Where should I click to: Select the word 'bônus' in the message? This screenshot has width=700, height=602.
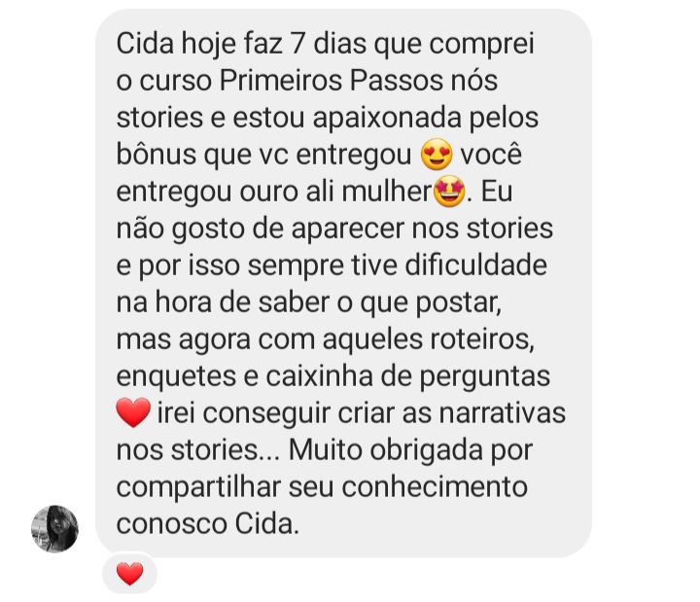click(157, 155)
